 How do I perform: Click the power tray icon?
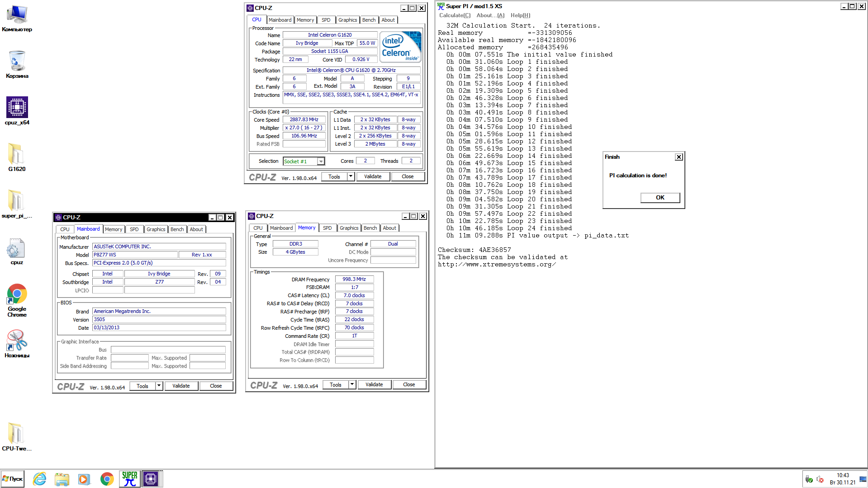coord(809,479)
